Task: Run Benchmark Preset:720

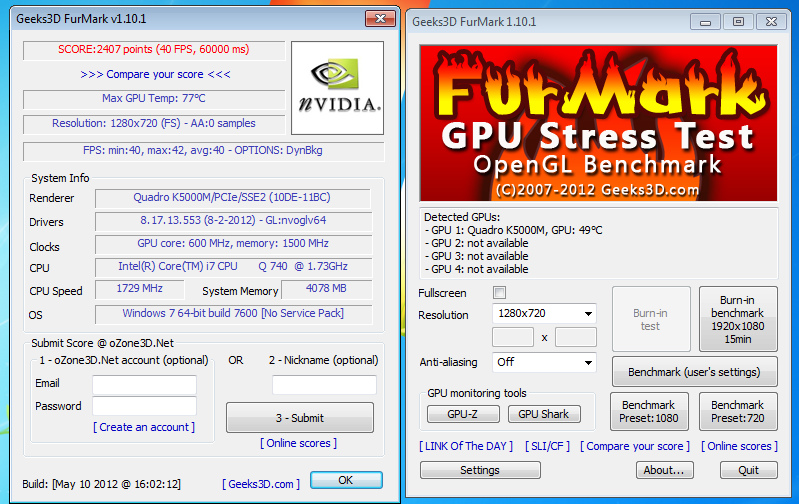Action: point(738,412)
